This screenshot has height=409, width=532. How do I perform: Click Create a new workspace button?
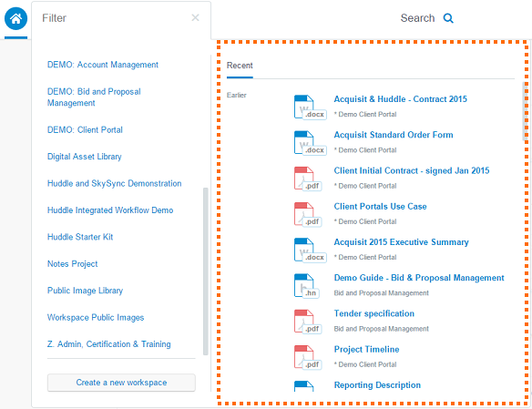click(x=121, y=383)
